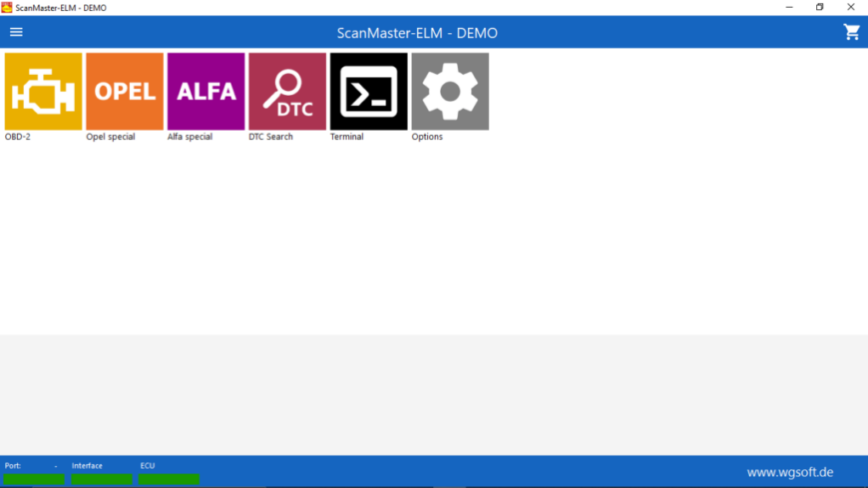The width and height of the screenshot is (868, 488).
Task: Click the green Interface status indicator
Action: click(102, 479)
